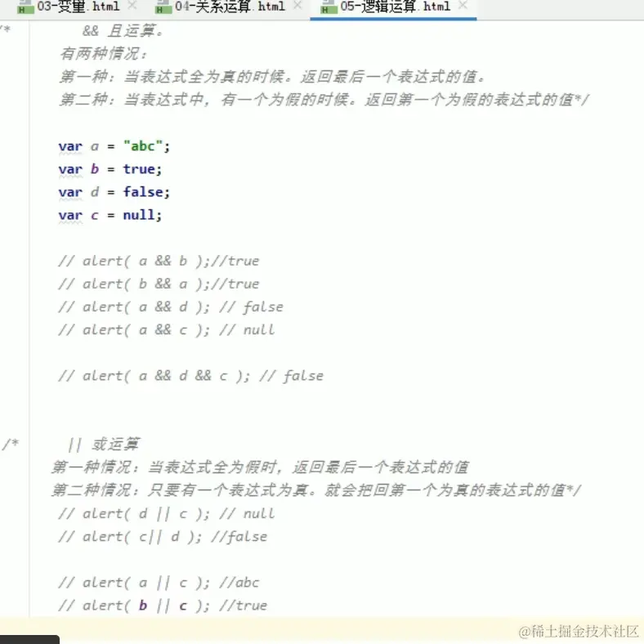Click the comment alert( a && c ); // null
Screen dimensions: 644x644
[x=167, y=330]
